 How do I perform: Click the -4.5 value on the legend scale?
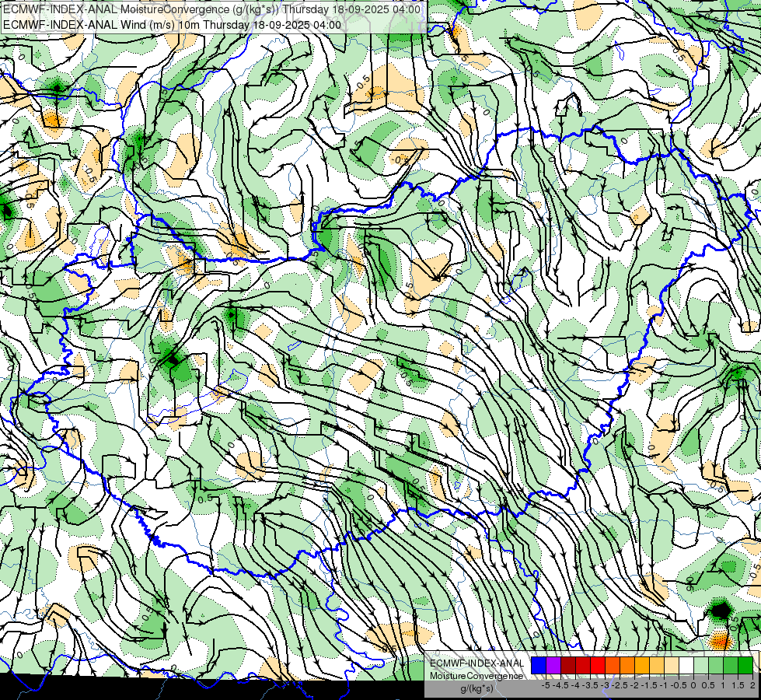pyautogui.click(x=560, y=685)
